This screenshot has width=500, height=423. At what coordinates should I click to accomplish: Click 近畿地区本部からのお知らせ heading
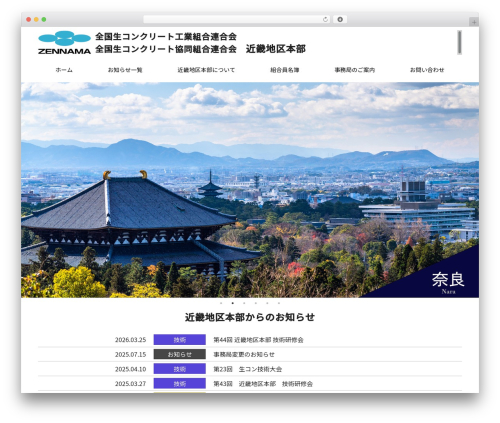(250, 317)
